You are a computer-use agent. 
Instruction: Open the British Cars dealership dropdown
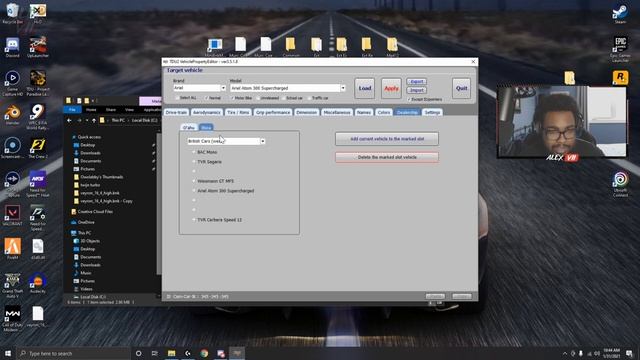[x=262, y=141]
